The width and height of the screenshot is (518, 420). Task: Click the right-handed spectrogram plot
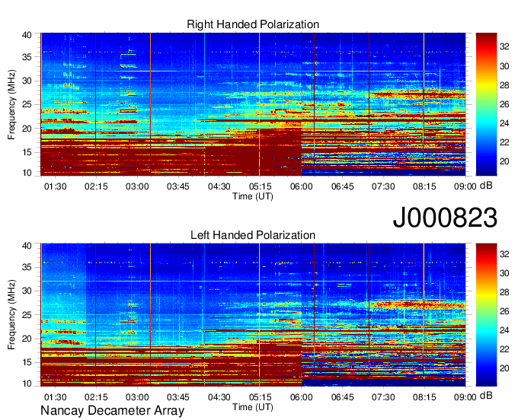tap(253, 104)
